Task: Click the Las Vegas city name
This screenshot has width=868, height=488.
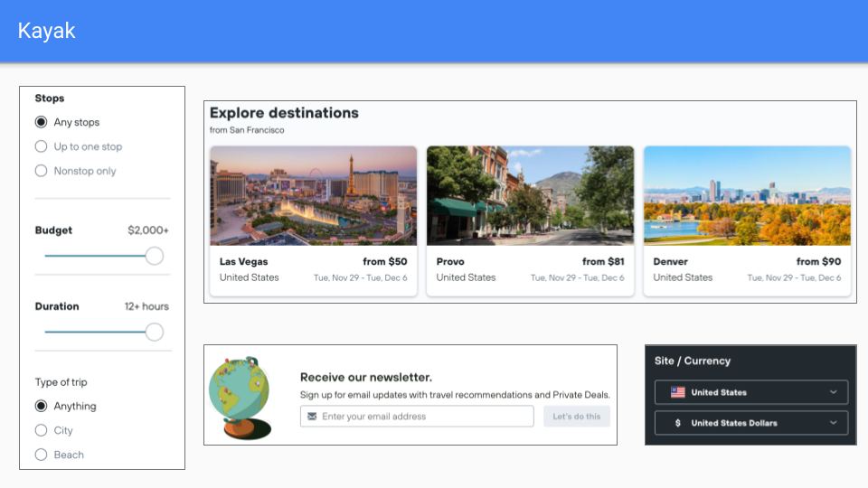Action: click(243, 261)
